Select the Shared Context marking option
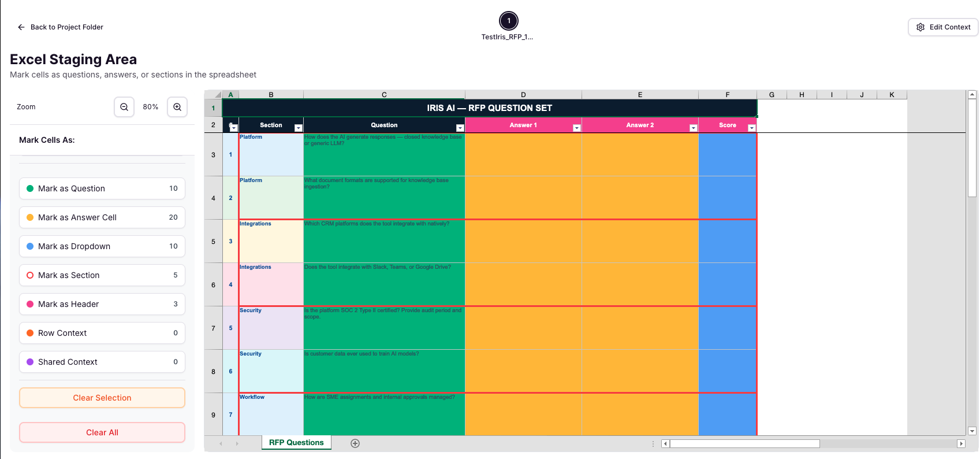The image size is (980, 459). click(102, 362)
